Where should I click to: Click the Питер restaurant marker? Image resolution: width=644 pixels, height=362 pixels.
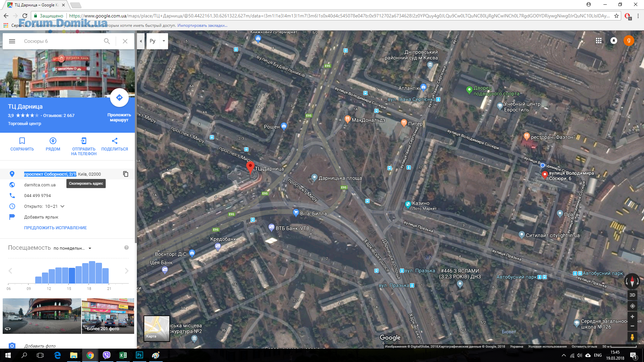tap(404, 123)
